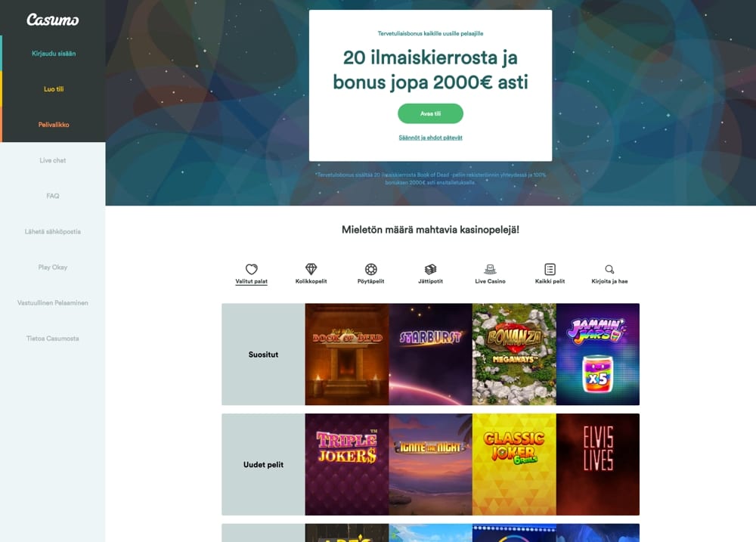Screen dimensions: 756x542
Task: Open the Säännöt ja ehdot pätevät link
Action: tap(431, 138)
